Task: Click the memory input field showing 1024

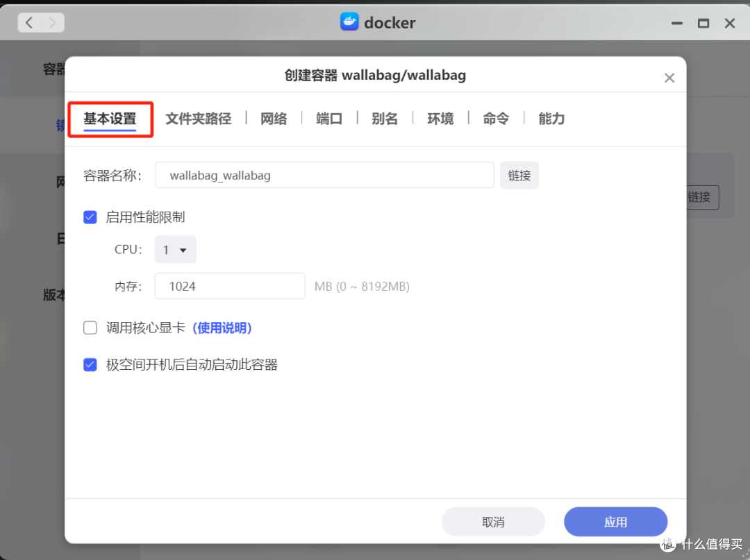Action: click(230, 286)
